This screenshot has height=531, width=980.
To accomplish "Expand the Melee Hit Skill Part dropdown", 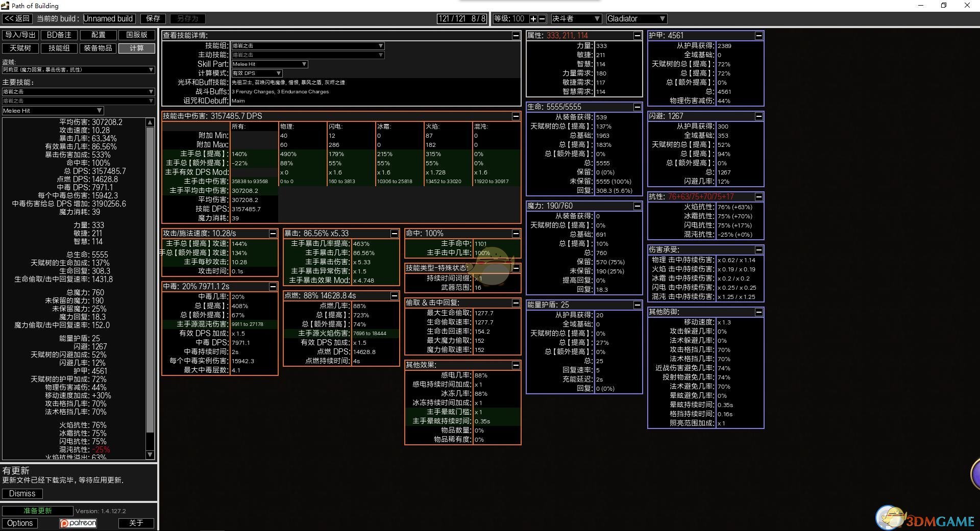I will coord(269,64).
